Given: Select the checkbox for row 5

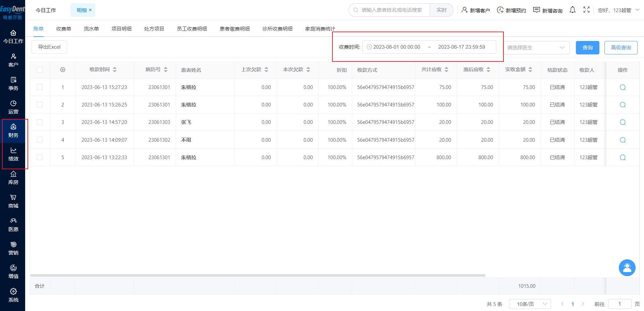Looking at the screenshot, I should pos(40,157).
